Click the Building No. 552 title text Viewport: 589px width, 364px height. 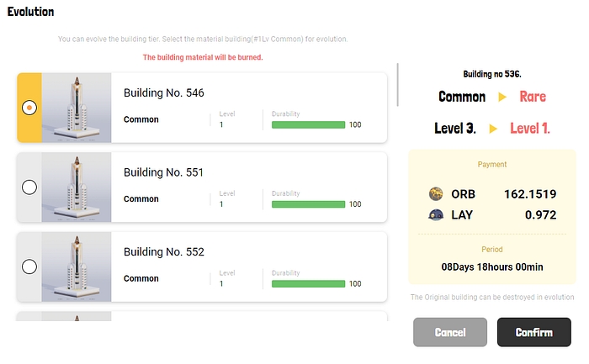(x=164, y=252)
